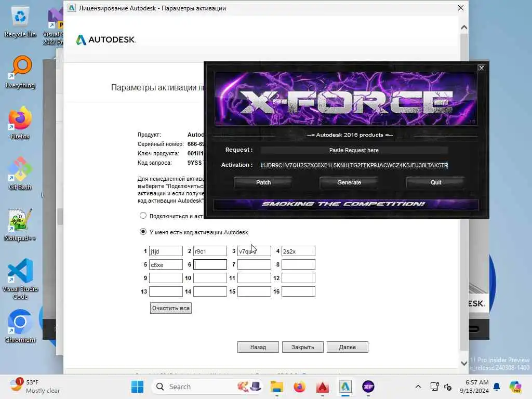
Task: Click into the Activation code field in X-Force
Action: [x=354, y=165]
